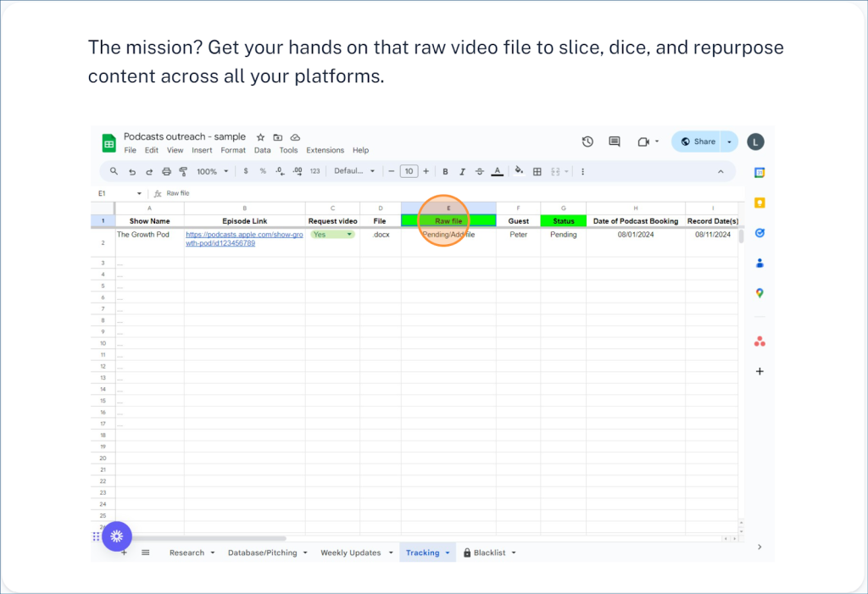Undo the last action

click(131, 172)
